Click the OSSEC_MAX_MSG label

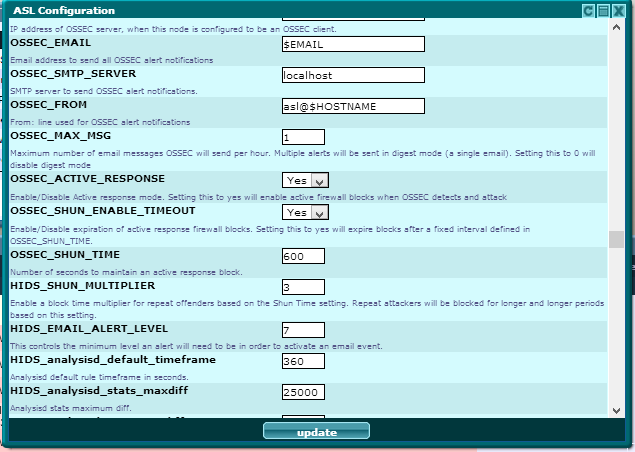tap(61, 136)
